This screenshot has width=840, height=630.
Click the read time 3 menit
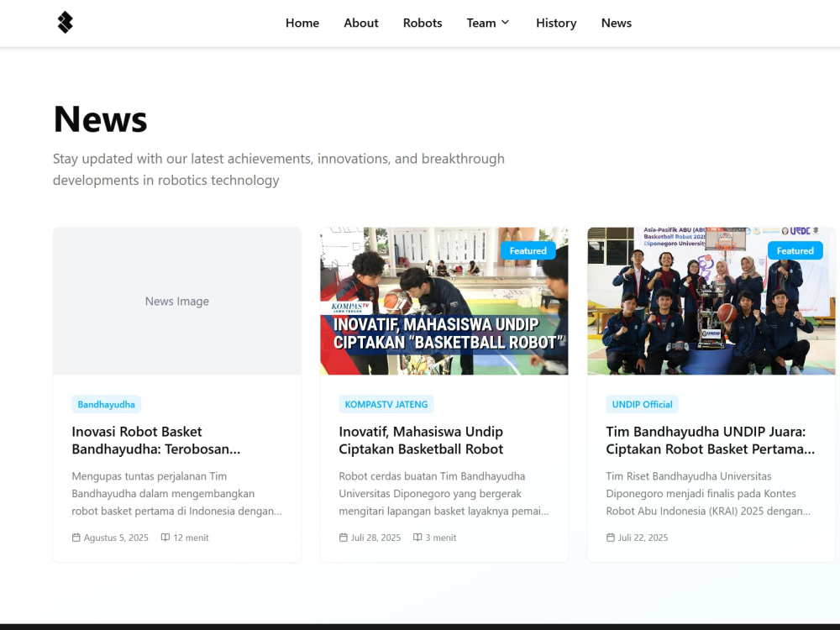tap(441, 538)
